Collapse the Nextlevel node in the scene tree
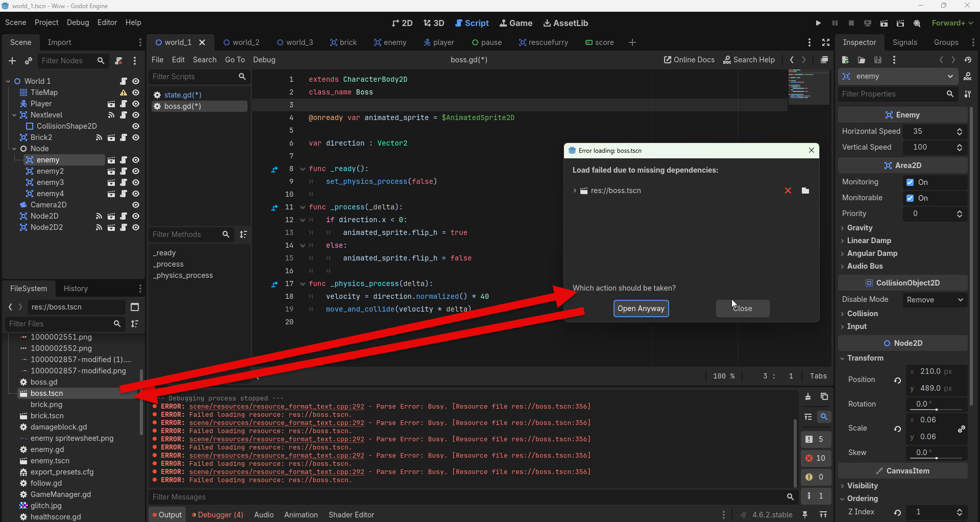The height and width of the screenshot is (522, 980). [x=14, y=115]
